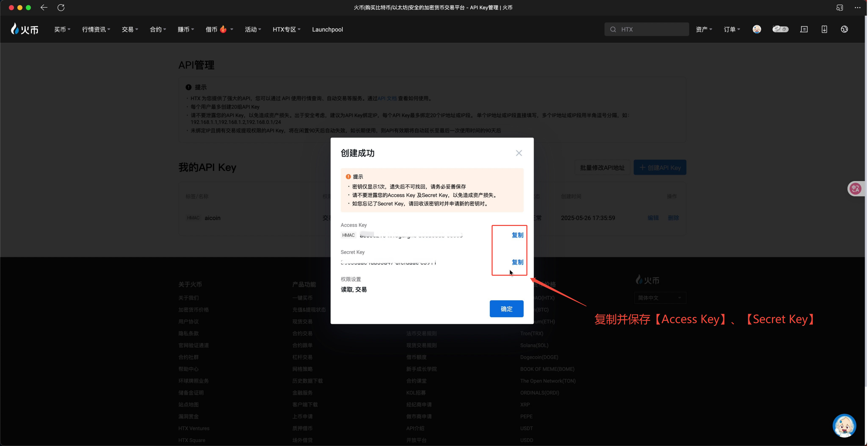Open the cast/picture-in-picture icon in title bar

click(x=839, y=8)
